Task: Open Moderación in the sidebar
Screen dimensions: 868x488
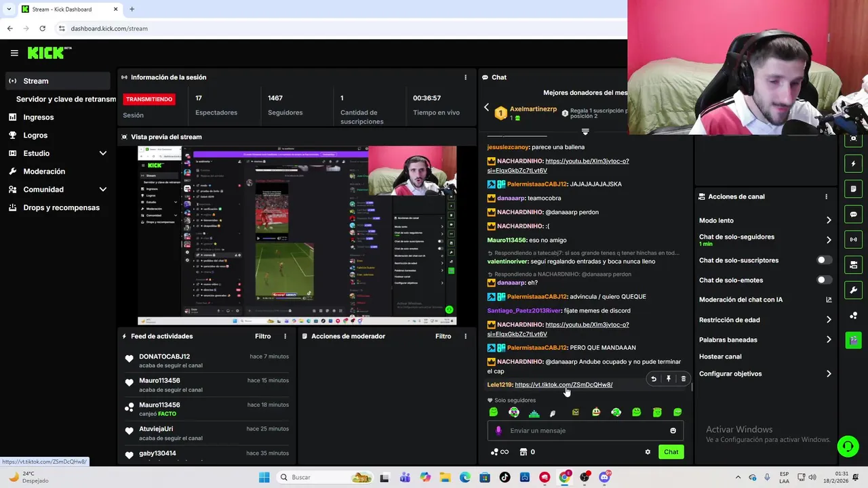Action: (44, 171)
